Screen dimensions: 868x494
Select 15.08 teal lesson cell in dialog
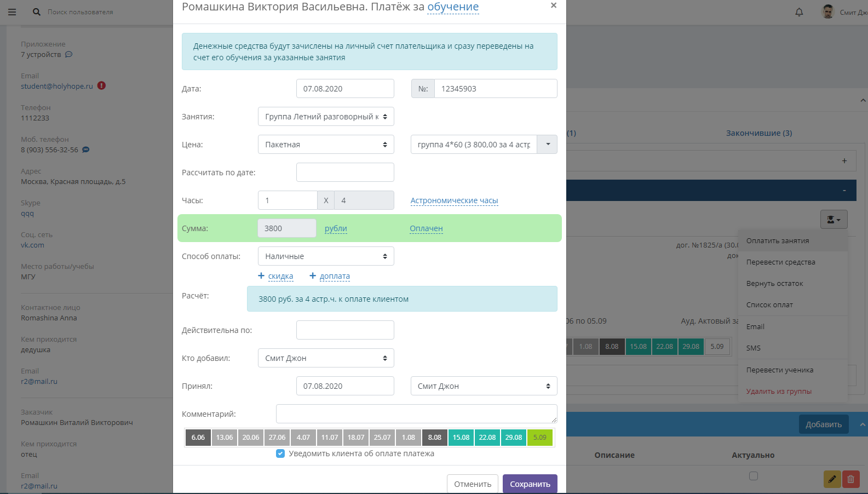pos(461,437)
